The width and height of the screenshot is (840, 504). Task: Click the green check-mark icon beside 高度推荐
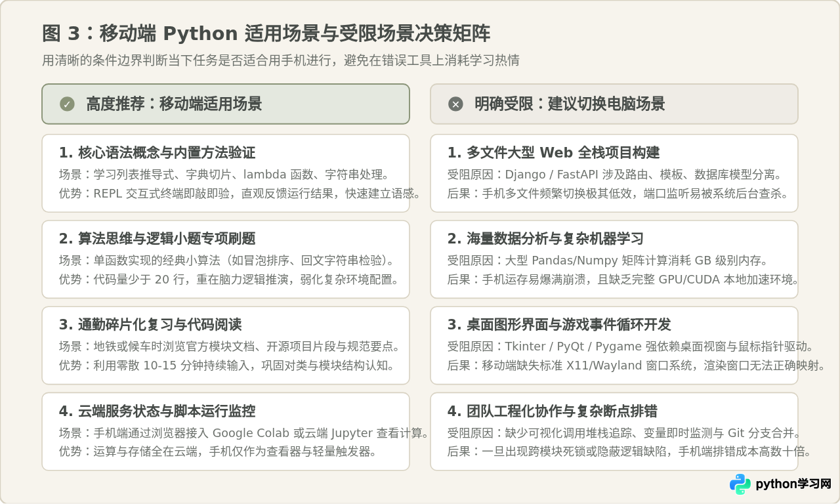tap(67, 104)
